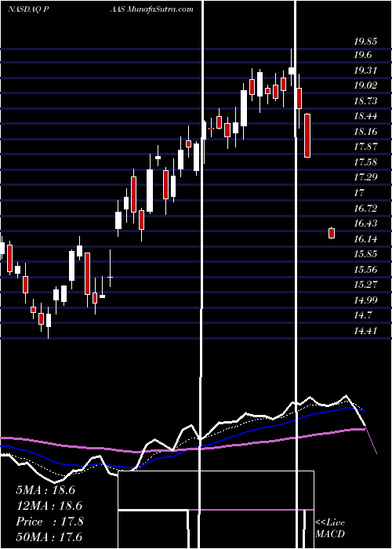The width and height of the screenshot is (392, 549).
Task: Click the AAS MunafaSutra.com header text
Action: tap(152, 9)
